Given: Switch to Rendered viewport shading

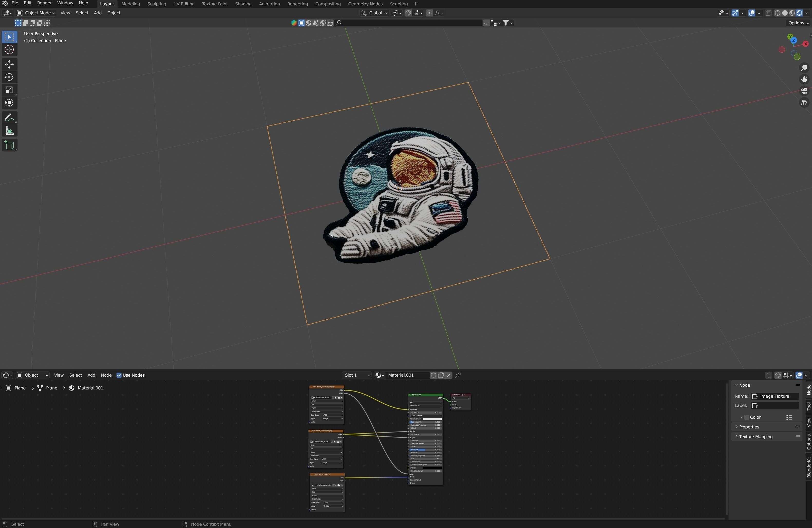Looking at the screenshot, I should pos(799,13).
